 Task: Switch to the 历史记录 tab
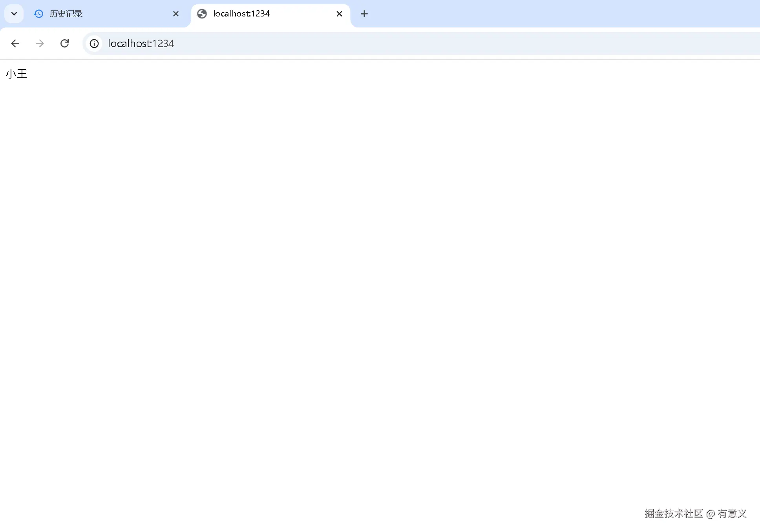tap(66, 14)
